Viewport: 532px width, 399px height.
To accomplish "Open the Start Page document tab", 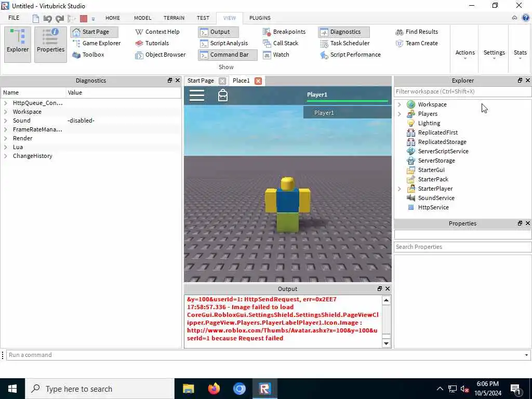I will pyautogui.click(x=201, y=81).
